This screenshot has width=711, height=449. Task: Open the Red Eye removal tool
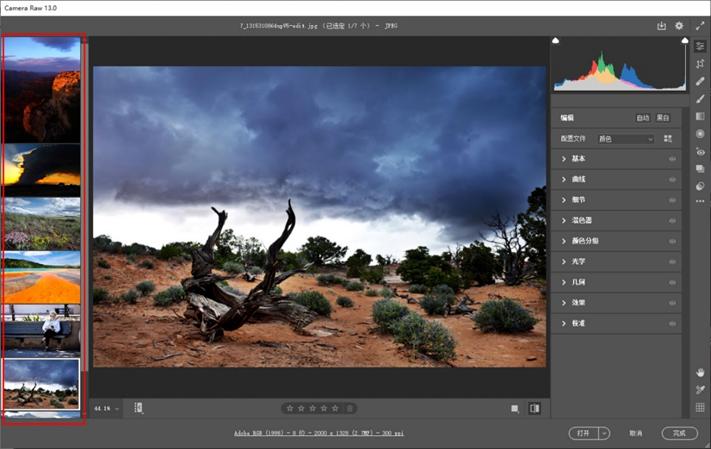700,151
